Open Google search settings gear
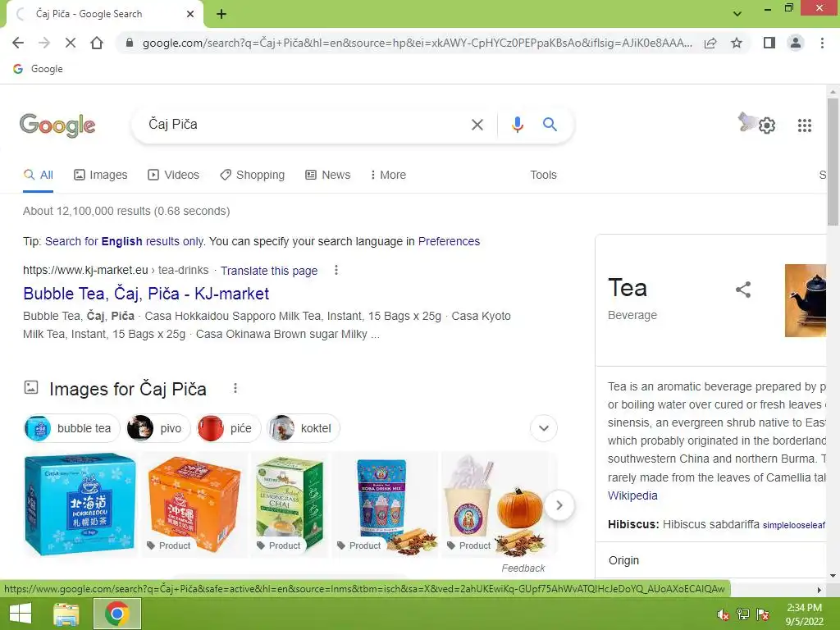Viewport: 840px width, 630px height. (x=767, y=126)
